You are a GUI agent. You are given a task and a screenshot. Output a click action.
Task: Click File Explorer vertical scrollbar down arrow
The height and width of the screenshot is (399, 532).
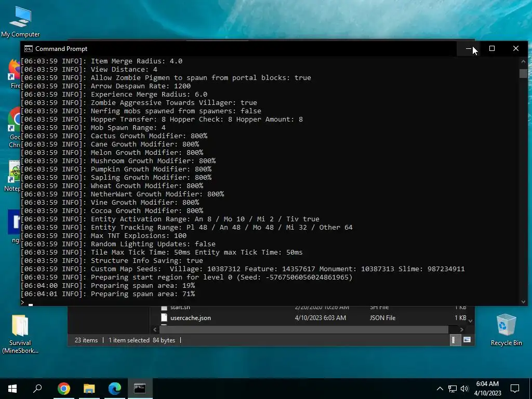pos(470,321)
